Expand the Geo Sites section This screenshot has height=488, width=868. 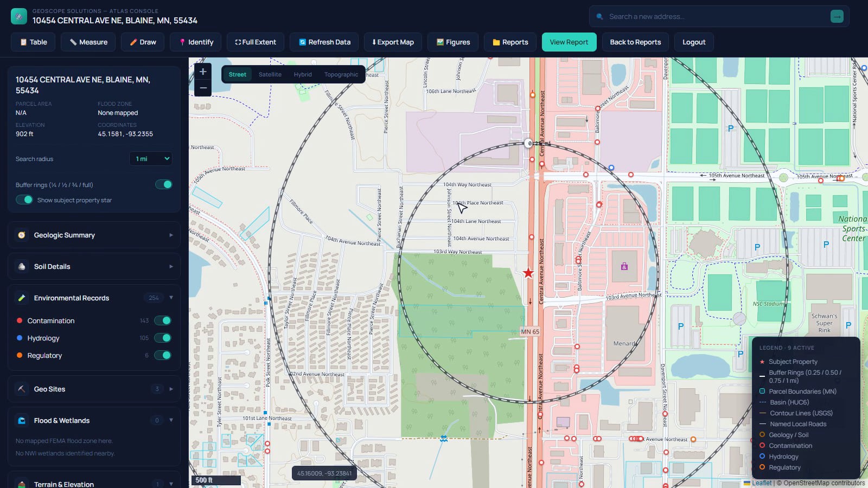point(94,389)
